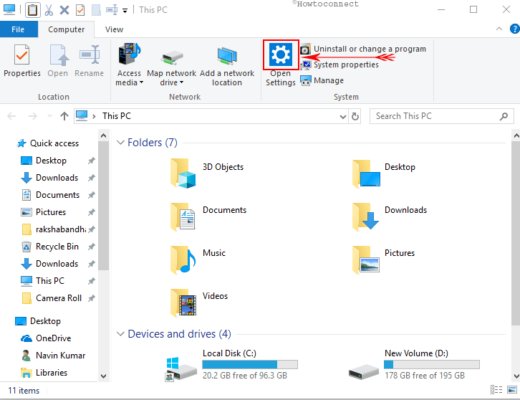The width and height of the screenshot is (520, 400).
Task: Click the Open Settings gear icon
Action: click(281, 54)
